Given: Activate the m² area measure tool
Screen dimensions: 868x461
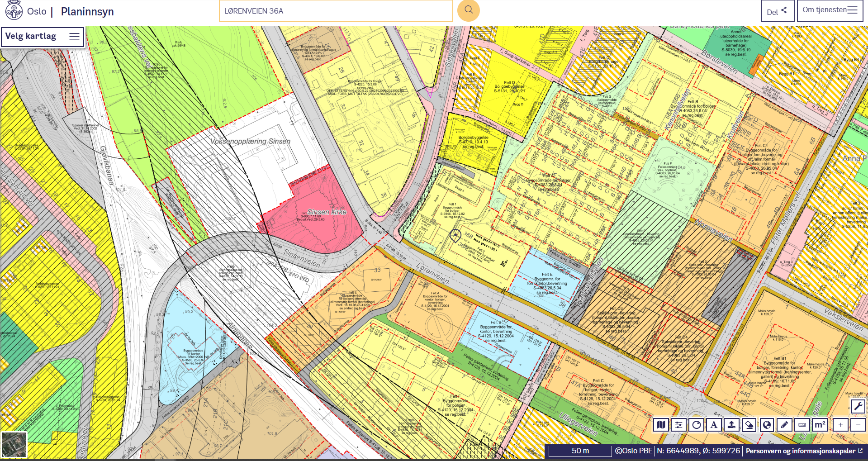Looking at the screenshot, I should coord(820,425).
